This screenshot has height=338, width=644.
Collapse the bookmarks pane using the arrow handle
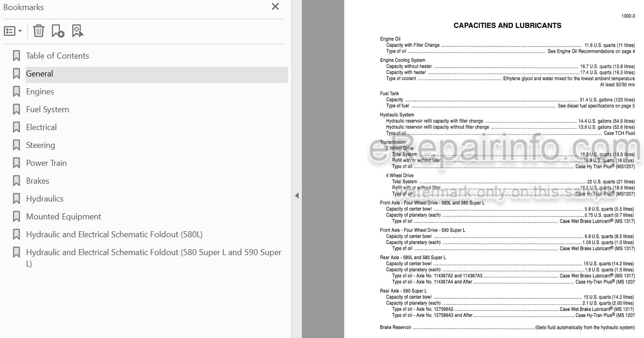[x=296, y=196]
